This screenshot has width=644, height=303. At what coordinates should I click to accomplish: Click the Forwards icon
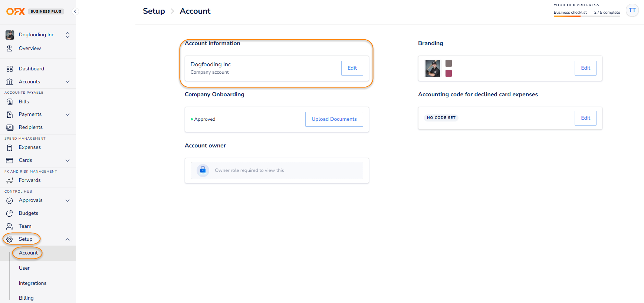10,180
